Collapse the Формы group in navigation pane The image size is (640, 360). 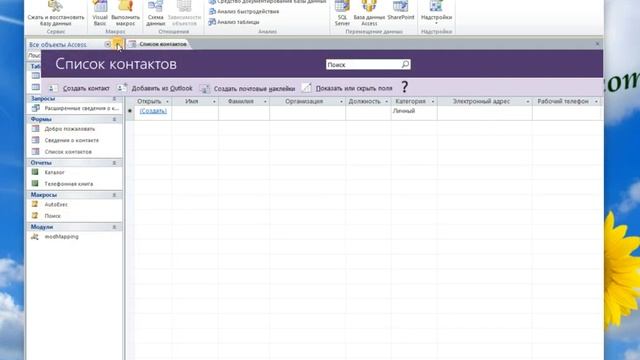115,119
